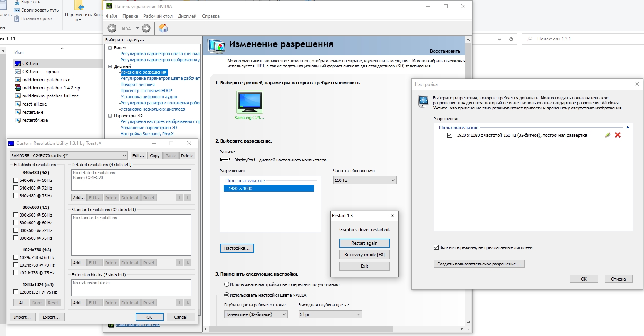Viewport: 644px width, 336px height.
Task: Click Import... in CRU window
Action: (23, 317)
